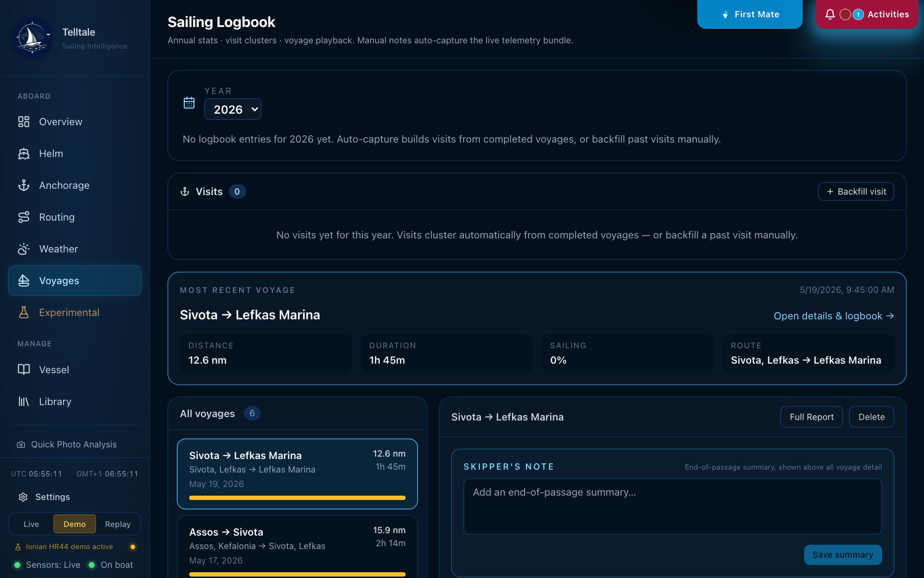Screen dimensions: 924x578
Task: Go to the Anchorage section
Action: (75, 185)
